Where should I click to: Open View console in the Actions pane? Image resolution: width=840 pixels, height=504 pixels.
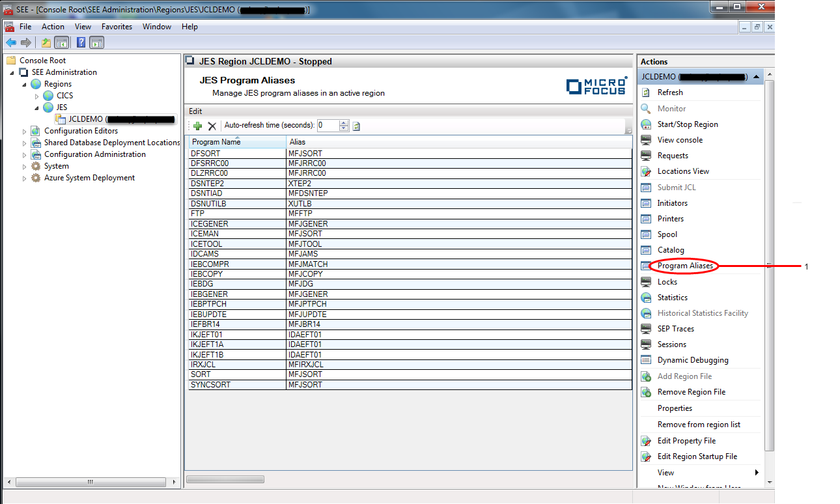click(x=680, y=140)
